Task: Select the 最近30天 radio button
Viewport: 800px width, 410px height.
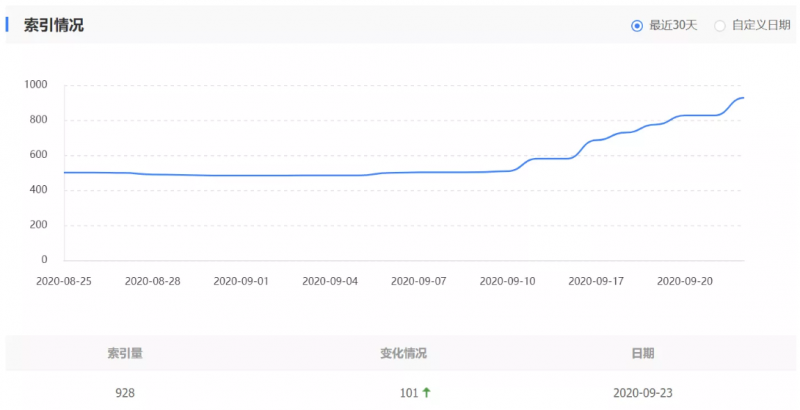Action: [x=637, y=25]
